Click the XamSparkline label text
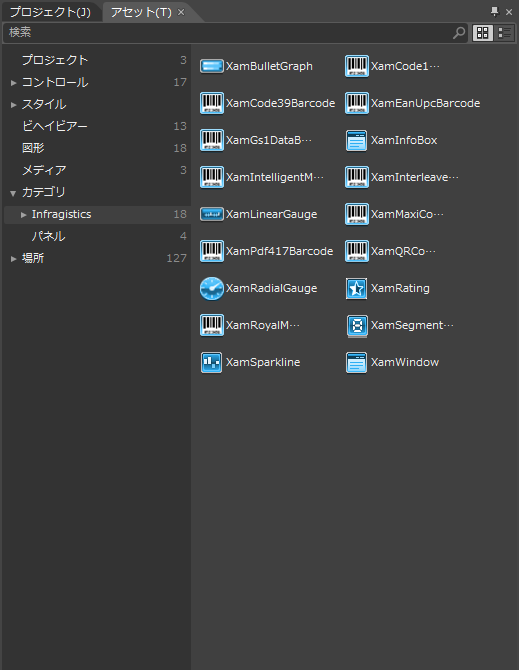519x670 pixels. pos(263,362)
